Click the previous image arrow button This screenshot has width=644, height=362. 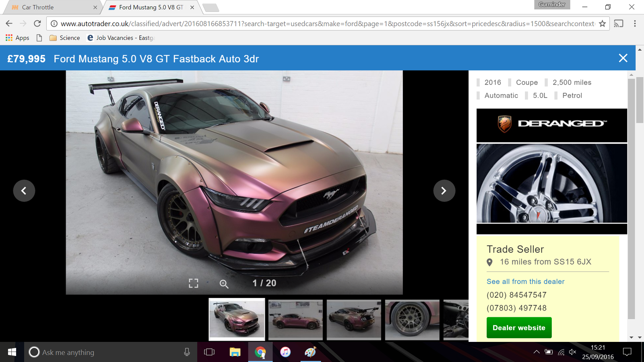(x=24, y=191)
